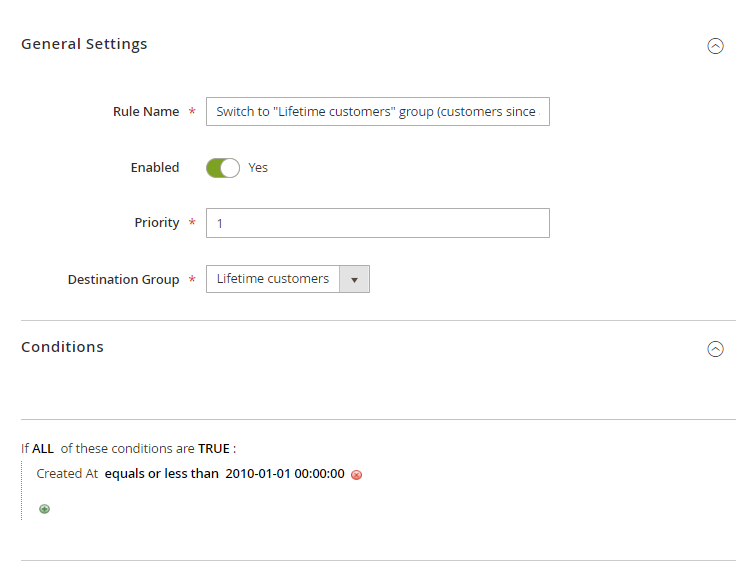Click the Destination Group label
This screenshot has width=751, height=587.
point(123,280)
